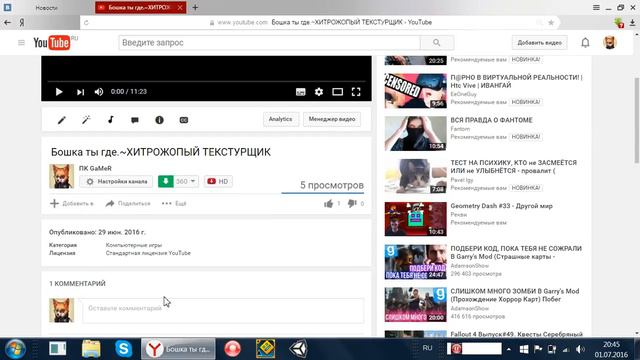Switch RU keyboard language indicator
The width and height of the screenshot is (640, 360).
tap(427, 348)
